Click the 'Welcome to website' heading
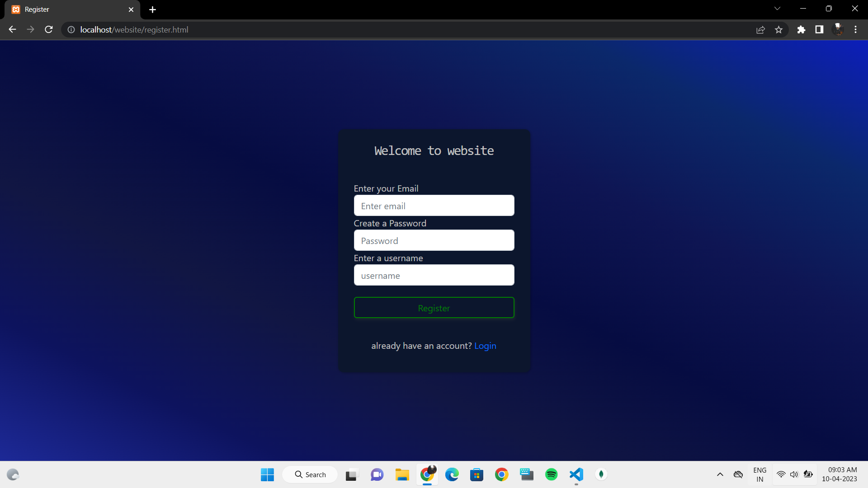This screenshot has width=868, height=488. pyautogui.click(x=434, y=150)
